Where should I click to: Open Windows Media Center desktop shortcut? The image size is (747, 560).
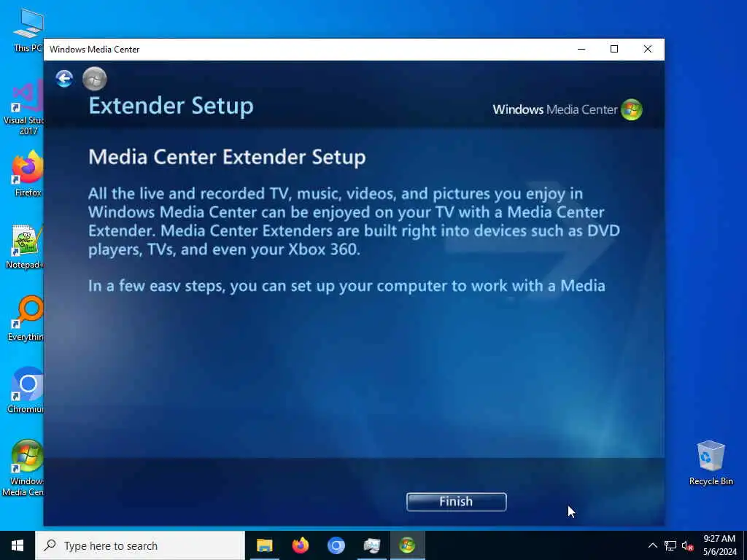pos(24,467)
